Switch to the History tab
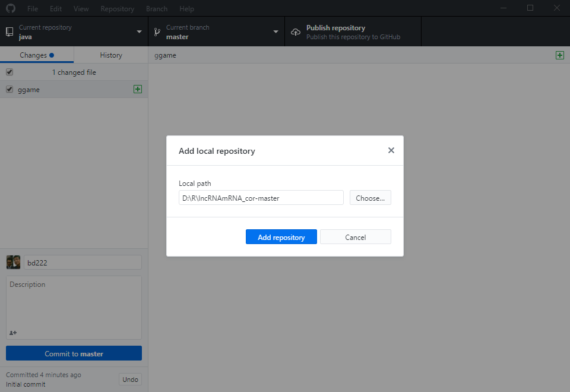570x392 pixels. coord(111,55)
